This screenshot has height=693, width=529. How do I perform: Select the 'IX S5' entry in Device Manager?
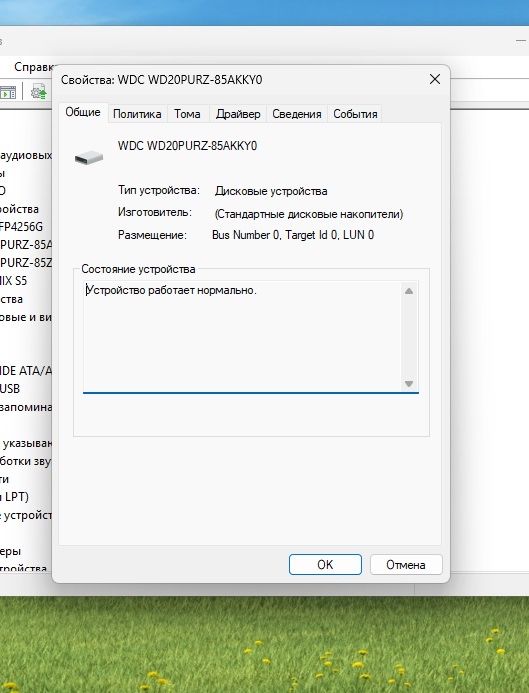pos(13,281)
